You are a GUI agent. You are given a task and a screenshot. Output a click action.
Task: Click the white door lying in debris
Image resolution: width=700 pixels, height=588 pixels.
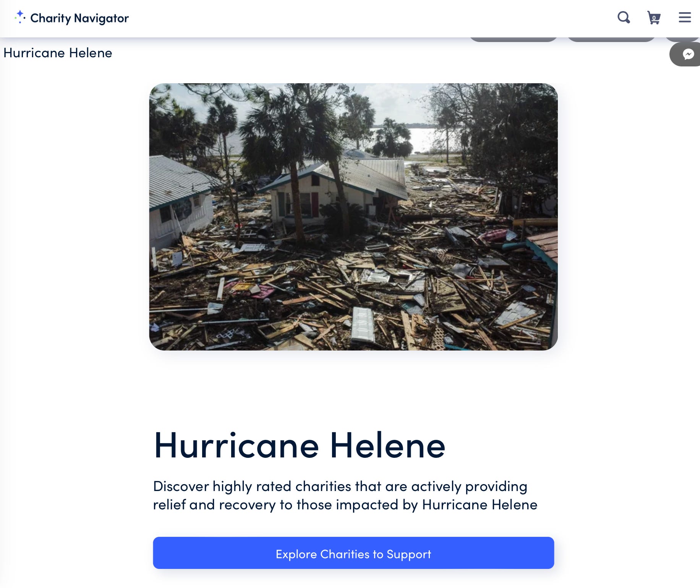(x=363, y=325)
